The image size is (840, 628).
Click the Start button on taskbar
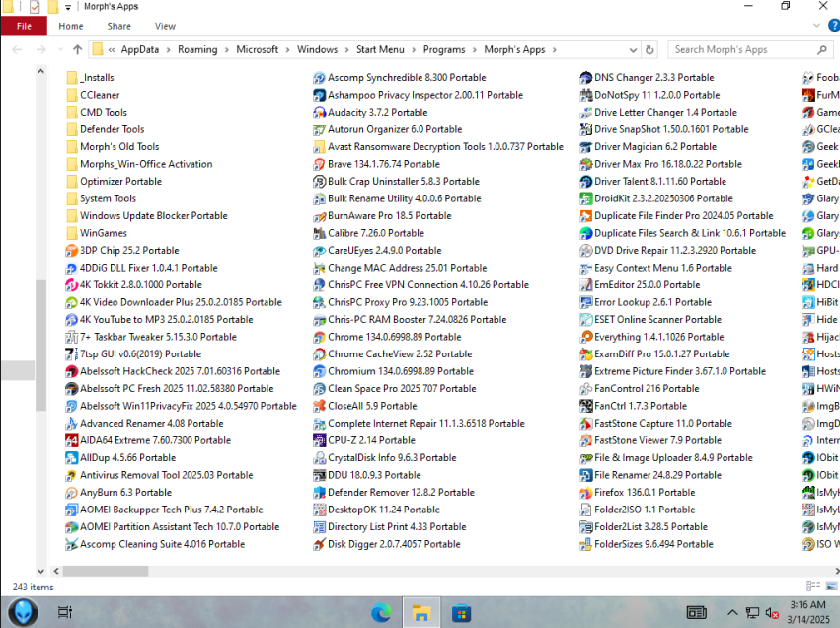23,612
